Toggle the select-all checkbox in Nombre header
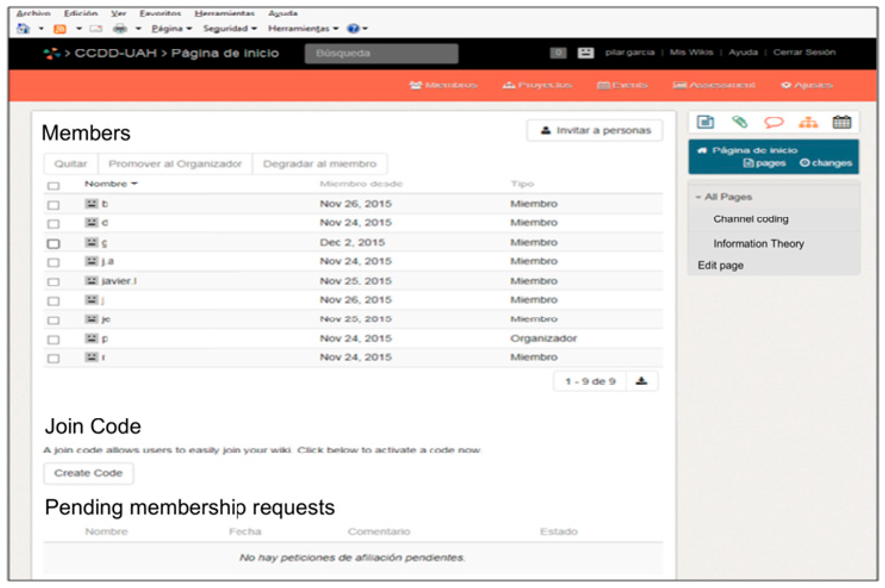This screenshot has height=588, width=885. (x=53, y=186)
